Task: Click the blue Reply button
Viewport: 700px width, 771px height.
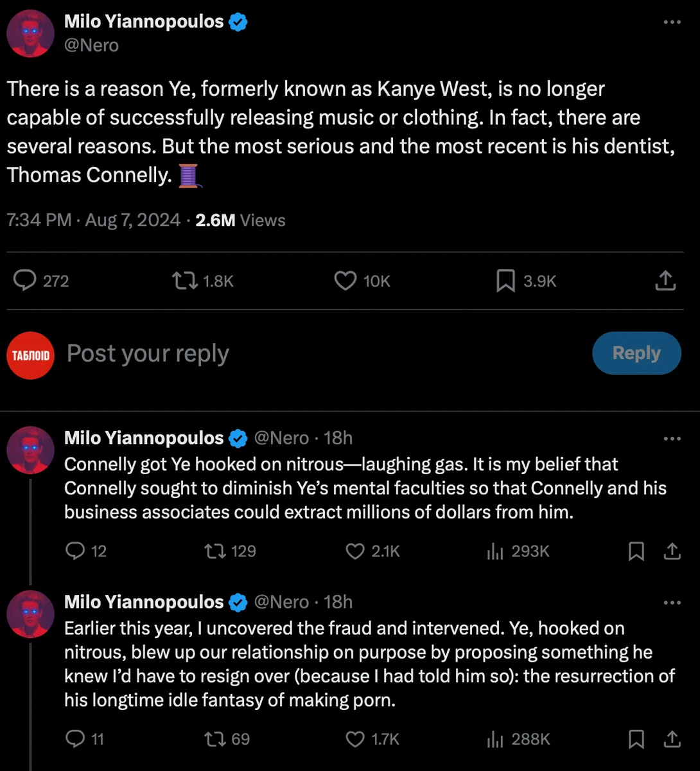Action: coord(636,353)
